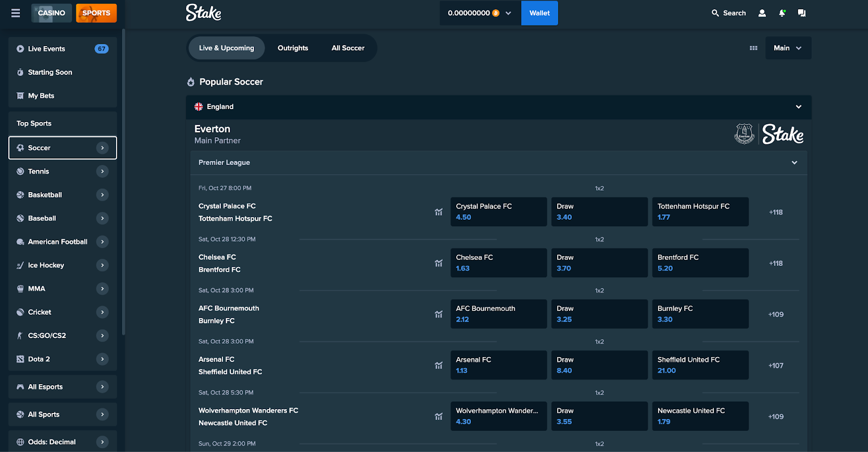Screen dimensions: 868x452
Task: Expand the Soccer arrow in sidebar
Action: [x=103, y=148]
